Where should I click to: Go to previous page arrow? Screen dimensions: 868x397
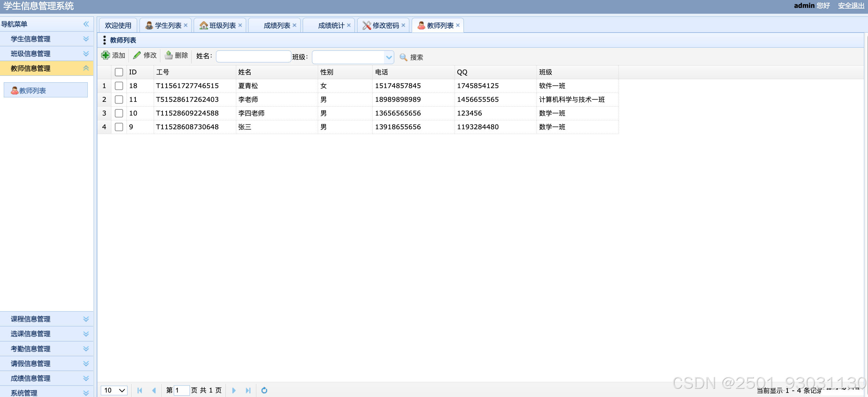click(154, 390)
